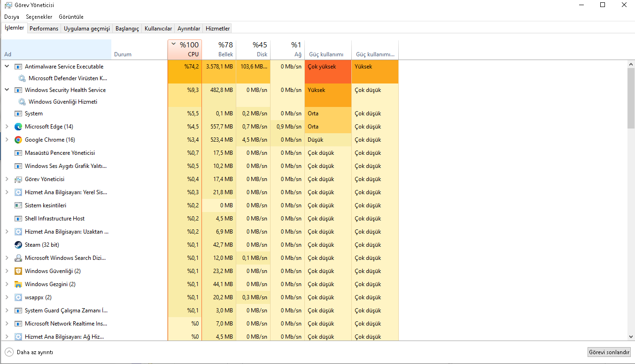Viewport: 635px width, 364px height.
Task: Sort by first Güç kullanımı column header
Action: coord(328,50)
